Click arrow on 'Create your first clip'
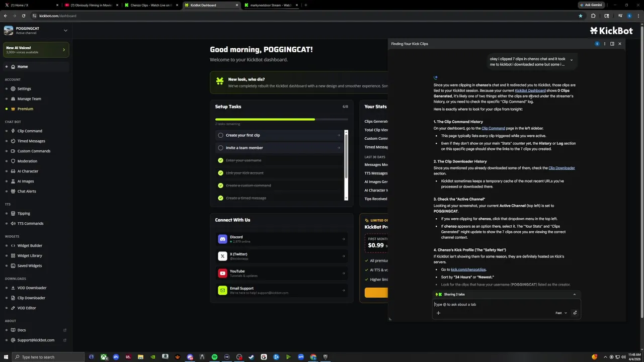This screenshot has height=362, width=644. tap(339, 135)
